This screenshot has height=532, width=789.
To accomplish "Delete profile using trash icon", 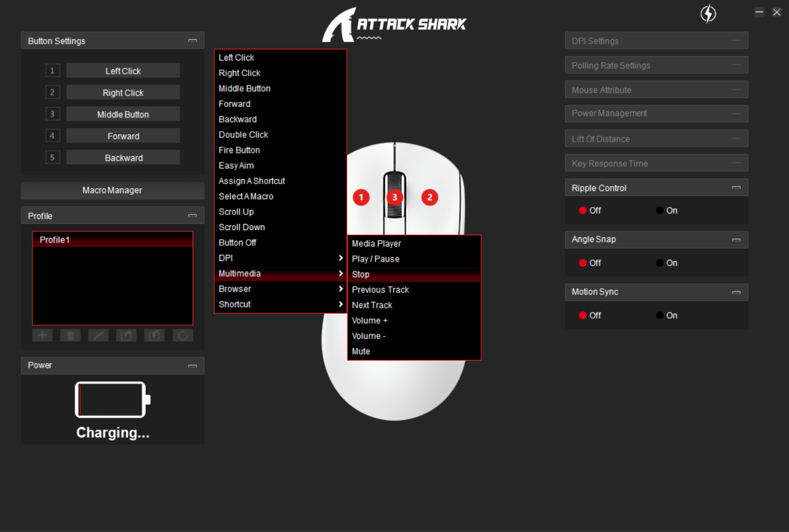I will click(71, 335).
